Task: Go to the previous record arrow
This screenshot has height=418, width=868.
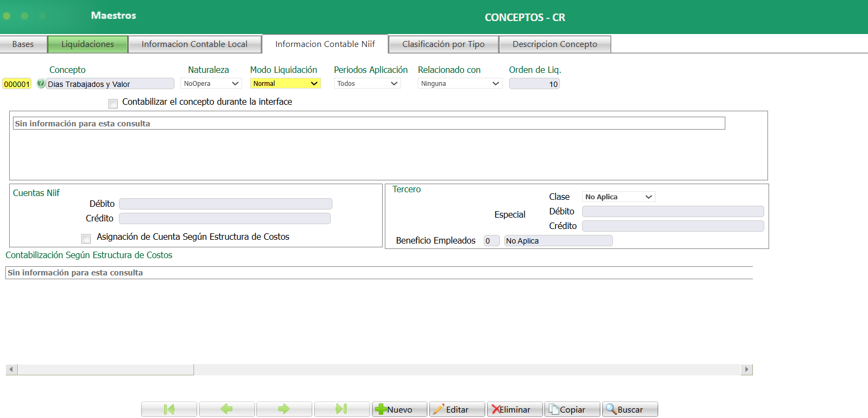Action: pos(227,409)
